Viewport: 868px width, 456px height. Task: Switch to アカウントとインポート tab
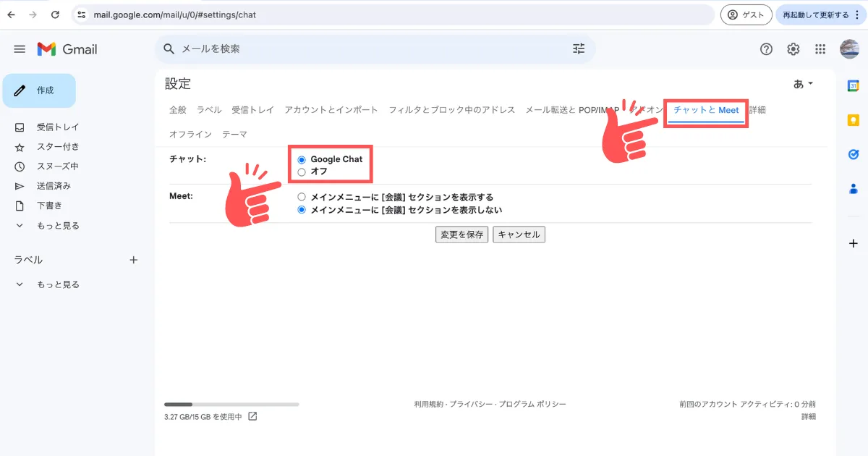click(331, 110)
